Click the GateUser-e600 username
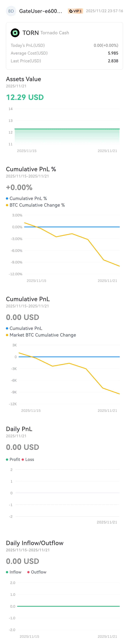 41,11
